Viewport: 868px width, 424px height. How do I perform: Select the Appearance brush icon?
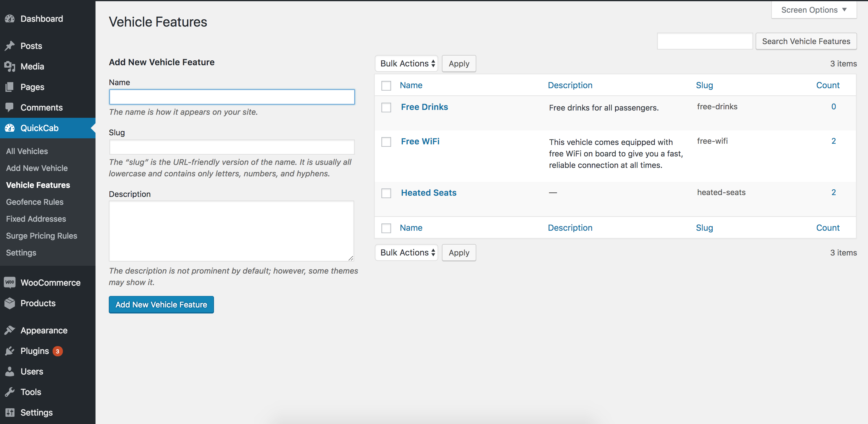click(x=10, y=330)
